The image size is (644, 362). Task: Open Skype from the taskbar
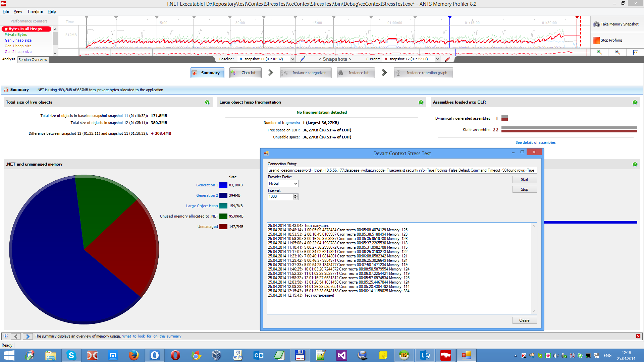(71, 355)
